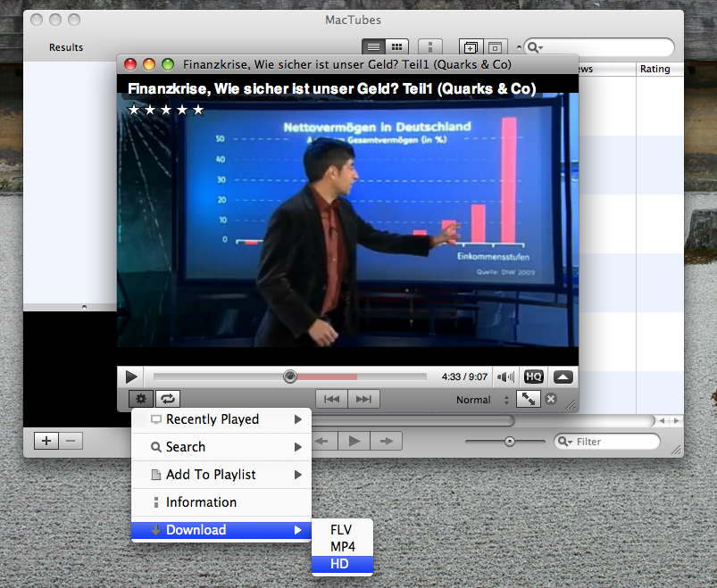The width and height of the screenshot is (717, 588).
Task: Choose MP4 in the Download submenu
Action: pyautogui.click(x=342, y=546)
